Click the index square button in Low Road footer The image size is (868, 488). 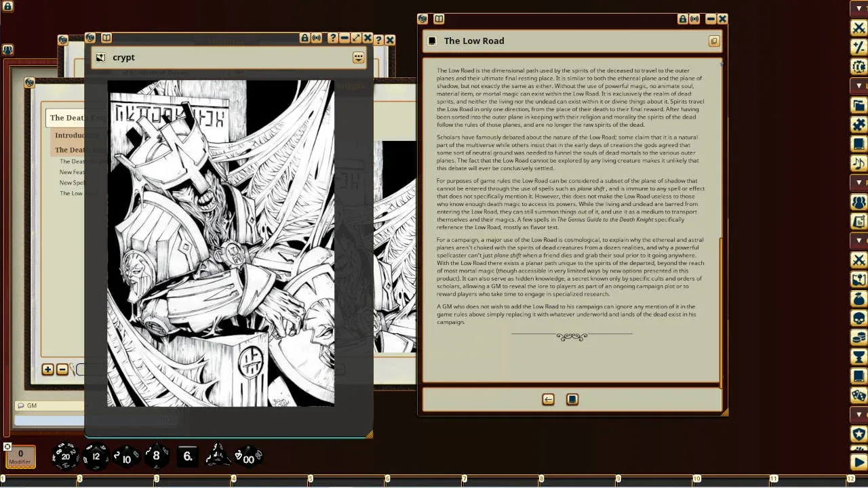click(x=572, y=400)
